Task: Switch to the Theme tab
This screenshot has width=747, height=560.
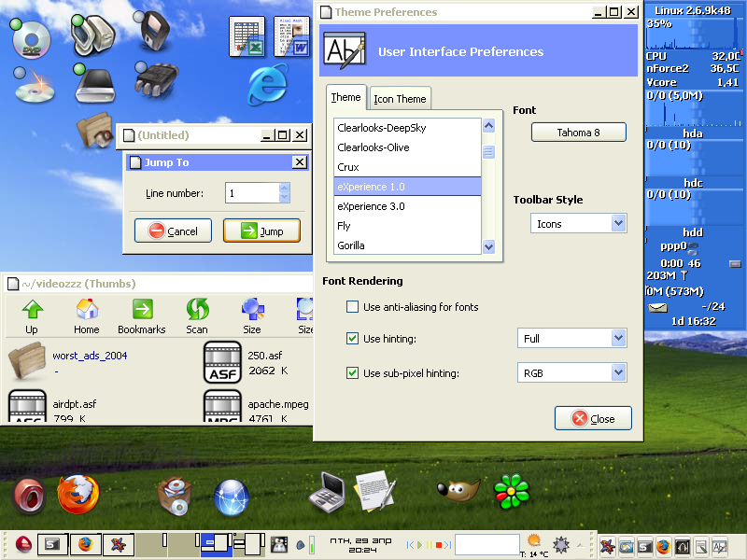Action: click(345, 98)
